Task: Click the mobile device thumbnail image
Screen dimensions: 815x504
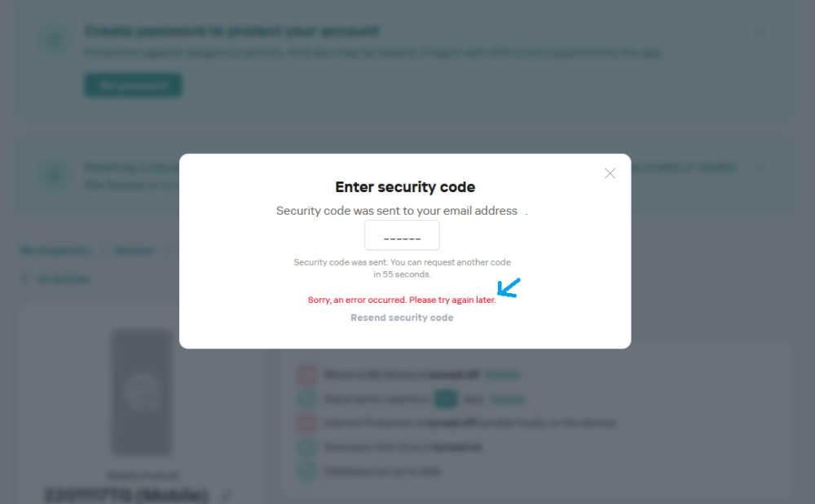Action: pos(142,392)
